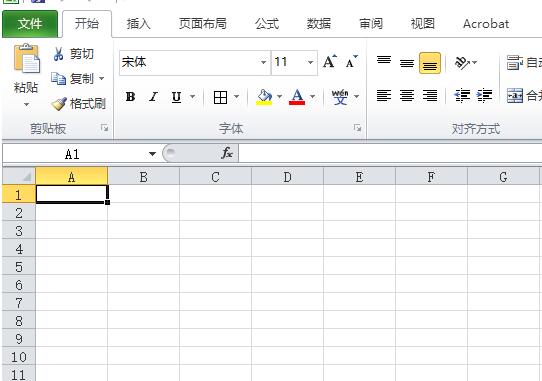
Task: Toggle Italic formatting
Action: (x=153, y=97)
